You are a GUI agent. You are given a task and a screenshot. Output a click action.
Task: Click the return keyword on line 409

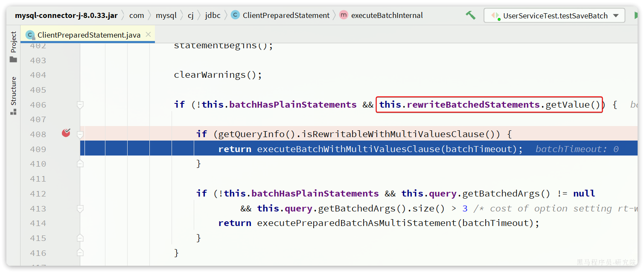[x=235, y=149]
